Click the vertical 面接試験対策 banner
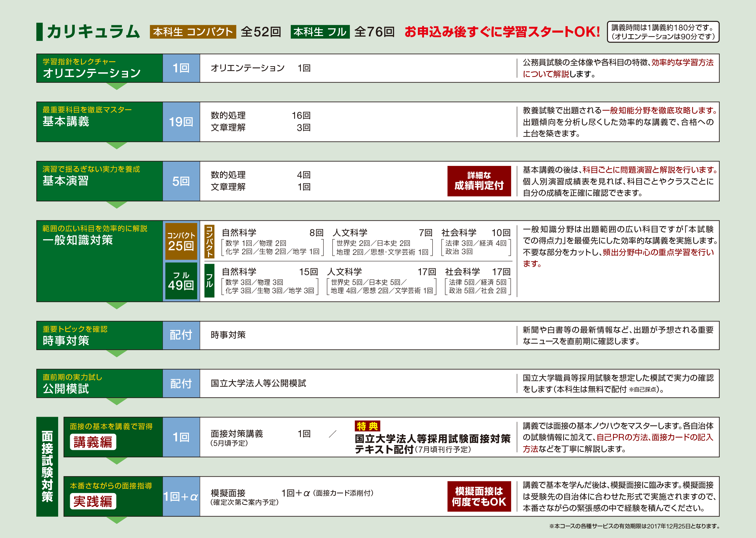This screenshot has height=538, width=756. pos(47,467)
